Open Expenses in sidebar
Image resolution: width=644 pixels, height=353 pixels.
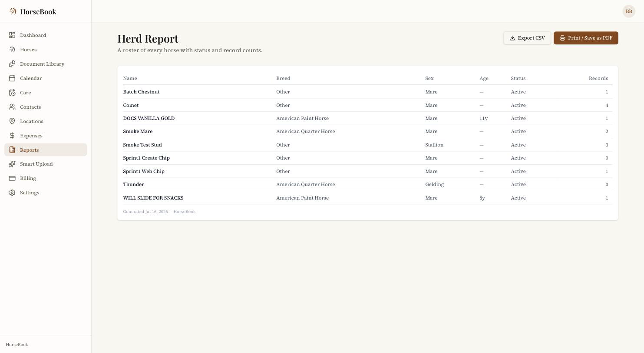[x=46, y=136]
